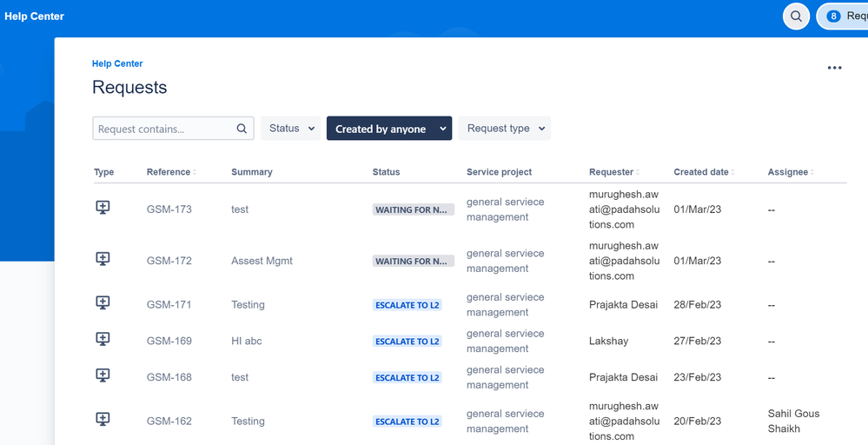
Task: Click request type icon for GSM-171
Action: click(103, 302)
